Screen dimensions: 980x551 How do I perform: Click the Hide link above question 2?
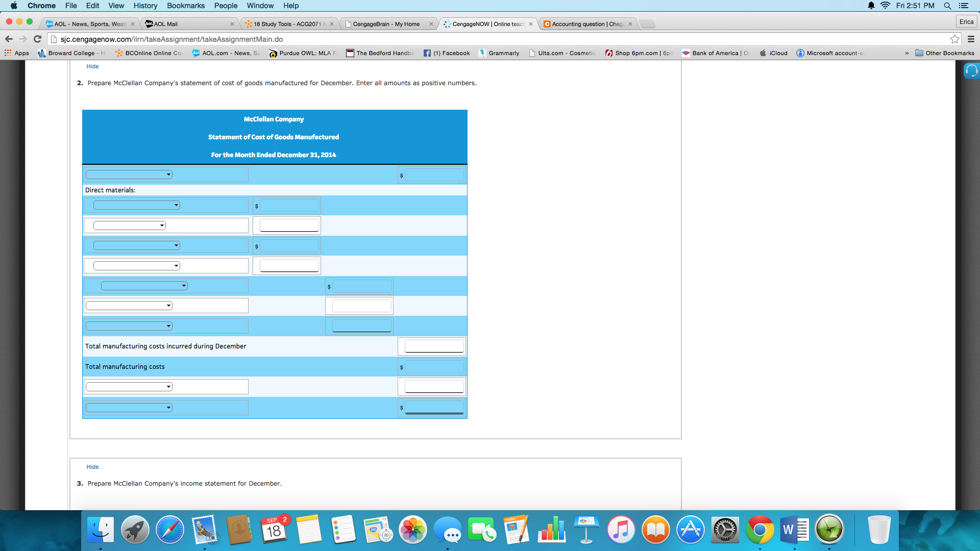coord(92,66)
